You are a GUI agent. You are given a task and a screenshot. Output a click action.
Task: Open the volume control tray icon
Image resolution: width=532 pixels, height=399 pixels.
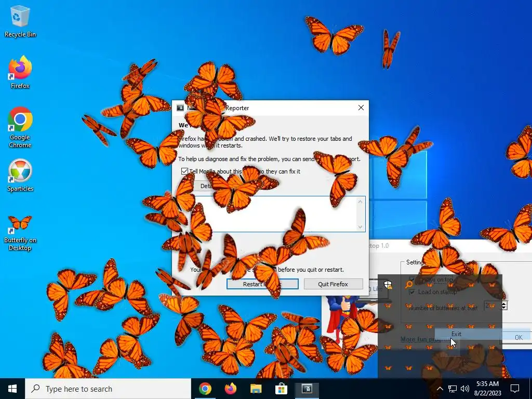(x=465, y=389)
